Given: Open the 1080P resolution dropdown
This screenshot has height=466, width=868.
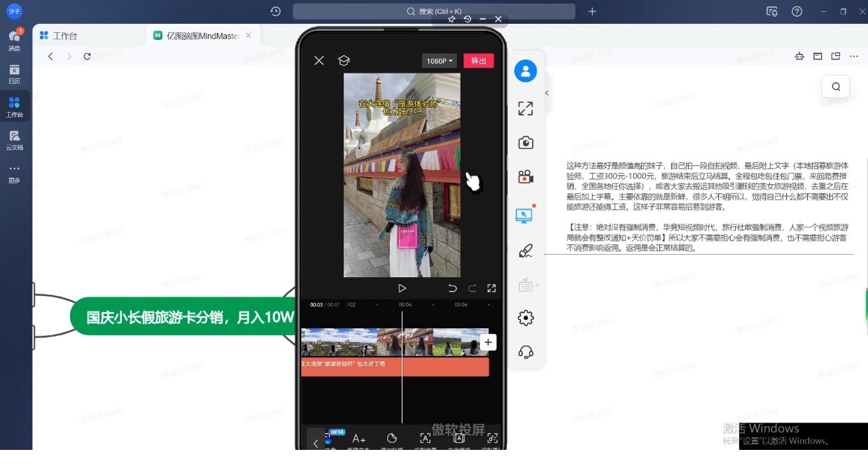Looking at the screenshot, I should click(x=440, y=61).
